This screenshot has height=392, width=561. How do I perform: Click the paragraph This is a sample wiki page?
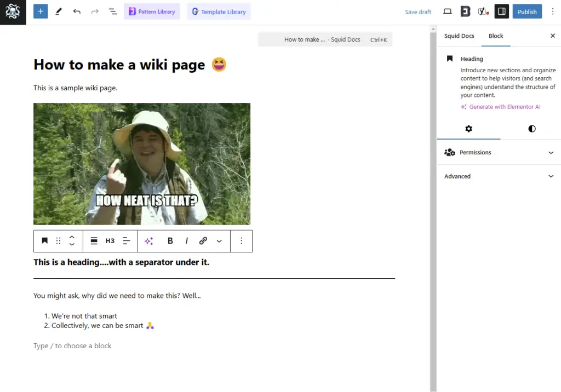(x=75, y=88)
